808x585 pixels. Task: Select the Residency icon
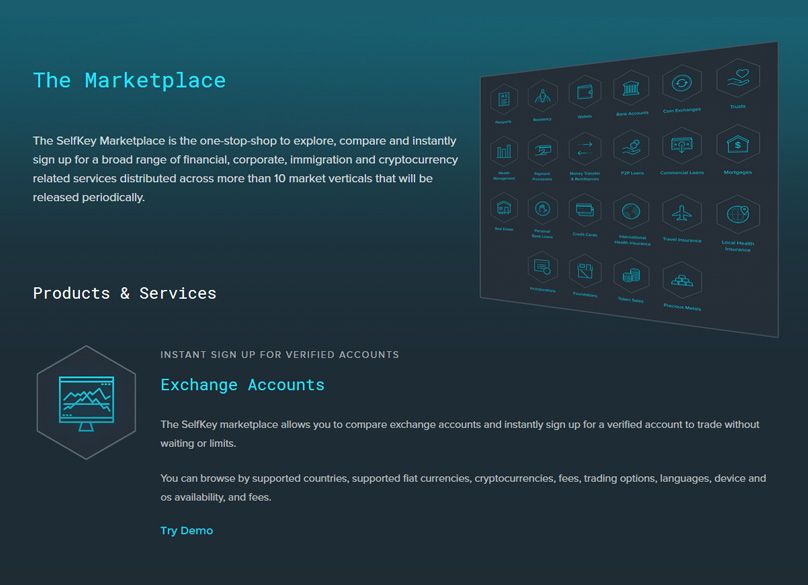coord(543,96)
